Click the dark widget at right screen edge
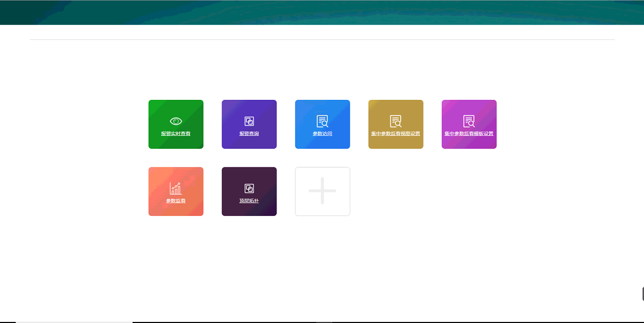The height and width of the screenshot is (323, 644). point(642,294)
